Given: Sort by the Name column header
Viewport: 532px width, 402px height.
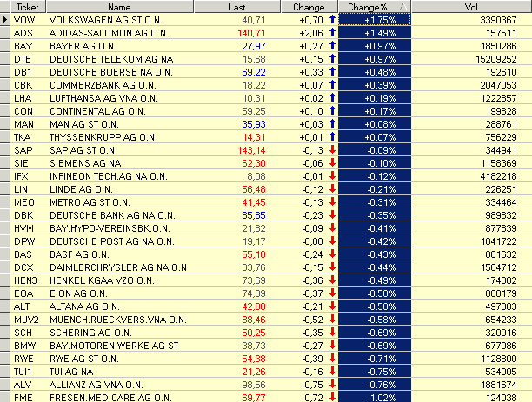Looking at the screenshot, I should (120, 7).
